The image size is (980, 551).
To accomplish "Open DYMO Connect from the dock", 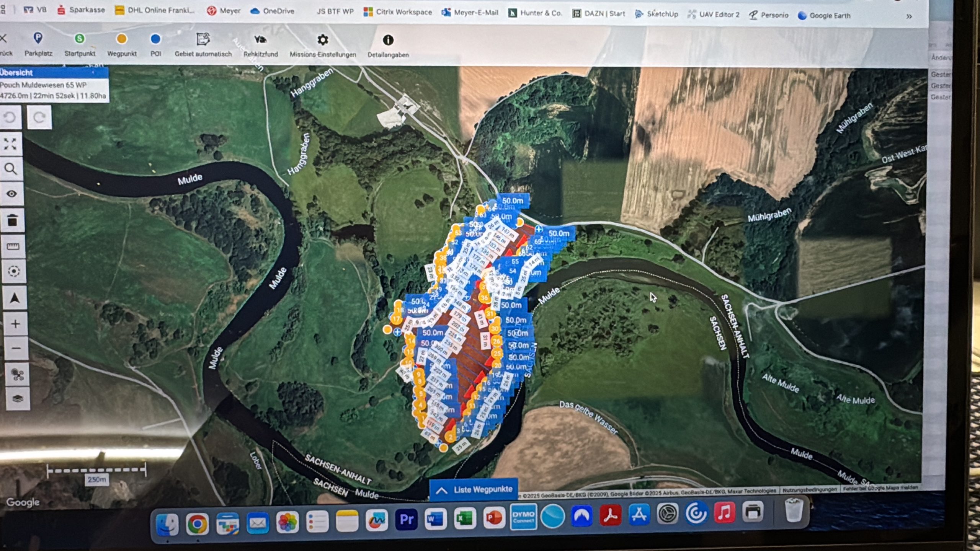I will 523,517.
